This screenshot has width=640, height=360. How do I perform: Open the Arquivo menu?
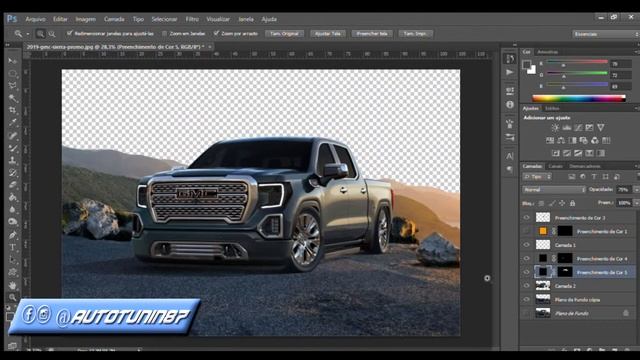pyautogui.click(x=36, y=19)
